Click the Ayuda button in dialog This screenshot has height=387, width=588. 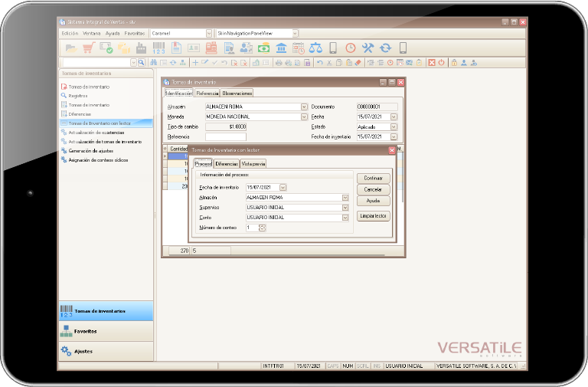(373, 201)
